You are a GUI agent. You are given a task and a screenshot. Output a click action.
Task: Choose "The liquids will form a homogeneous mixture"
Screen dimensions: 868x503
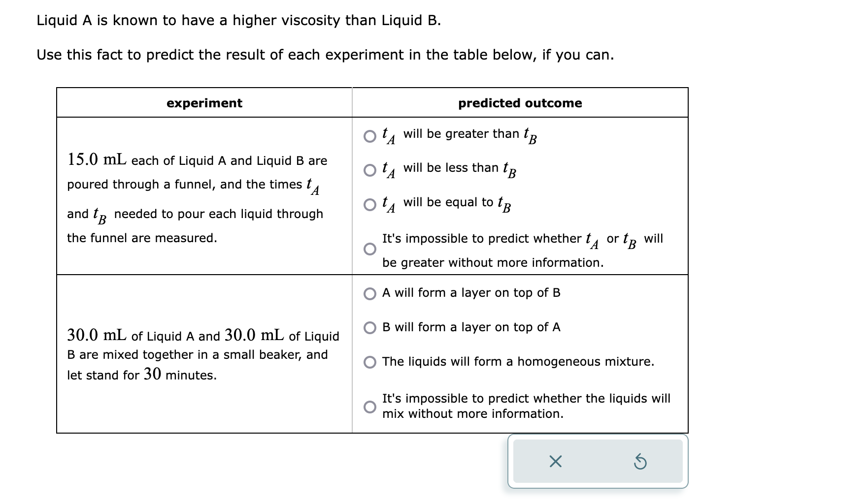tap(369, 362)
